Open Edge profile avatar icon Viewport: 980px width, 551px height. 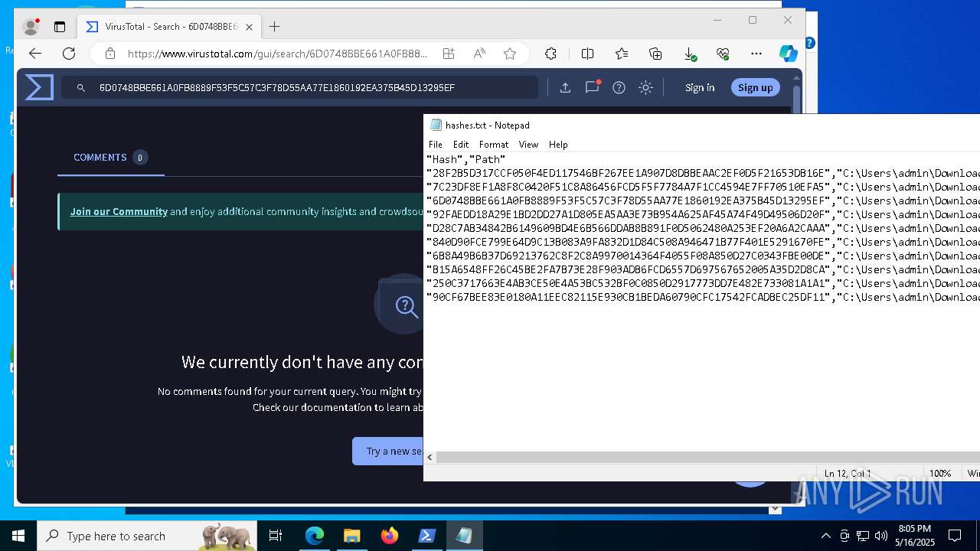(31, 27)
